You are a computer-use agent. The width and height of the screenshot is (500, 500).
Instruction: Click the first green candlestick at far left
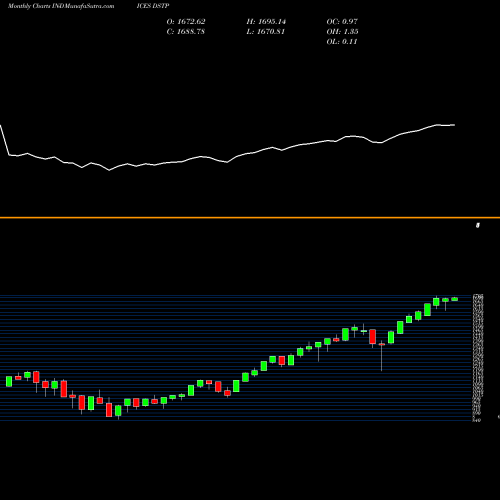tap(9, 381)
